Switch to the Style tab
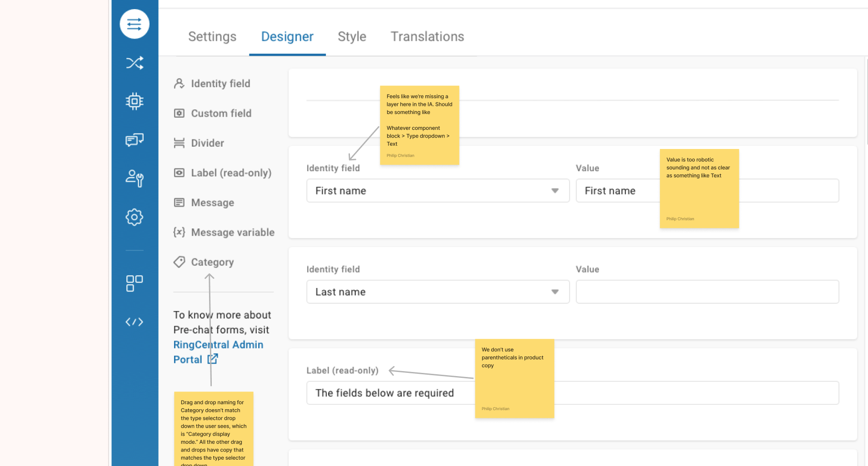The width and height of the screenshot is (868, 466). [352, 36]
